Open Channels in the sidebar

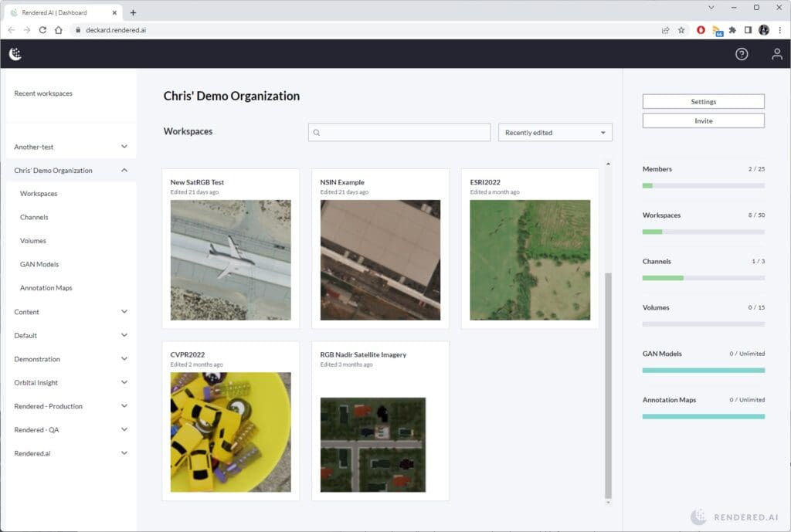pyautogui.click(x=34, y=217)
